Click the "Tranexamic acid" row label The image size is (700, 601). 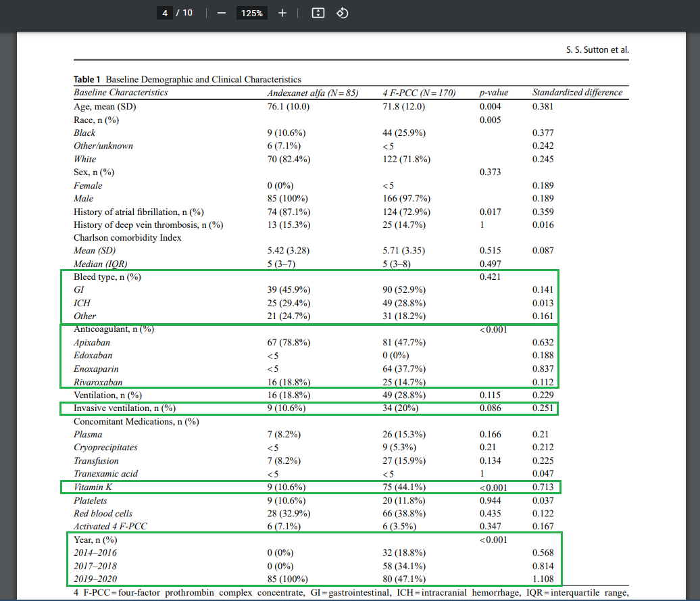point(106,474)
